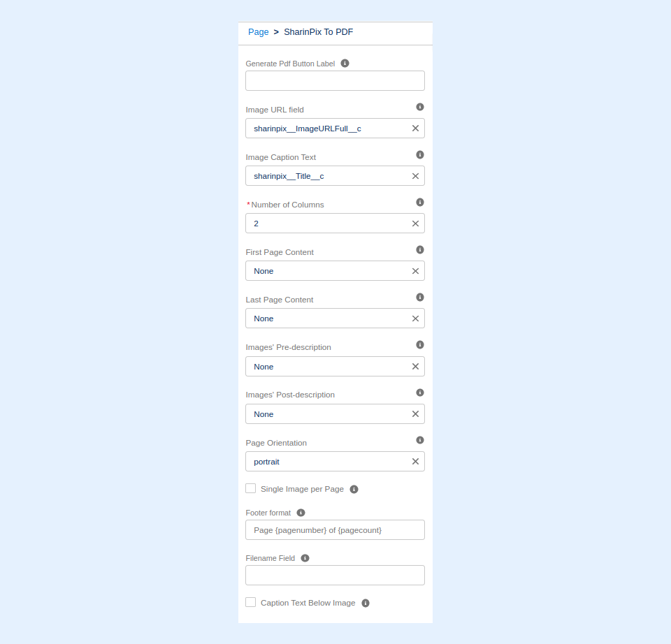The width and height of the screenshot is (671, 644).
Task: Click info icon for Page Orientation
Action: point(420,440)
